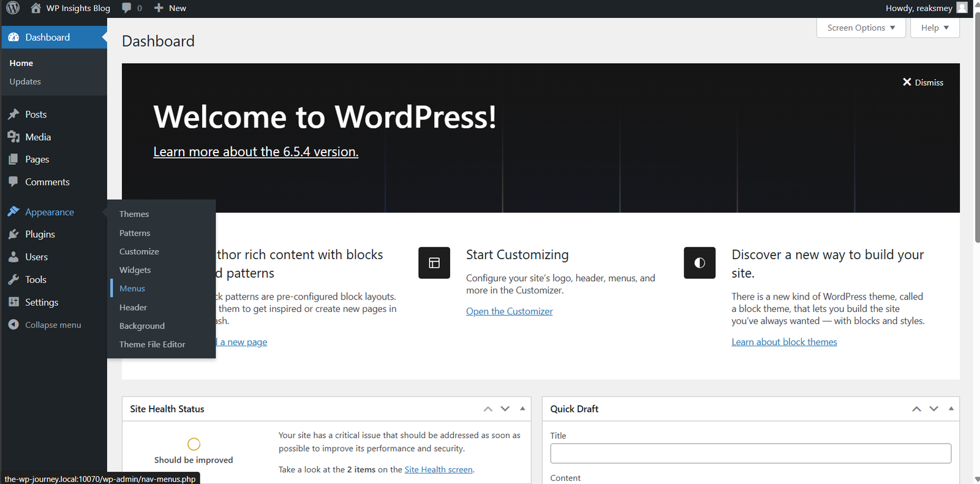This screenshot has width=980, height=484.
Task: Focus the Quick Draft Title input field
Action: click(x=751, y=453)
